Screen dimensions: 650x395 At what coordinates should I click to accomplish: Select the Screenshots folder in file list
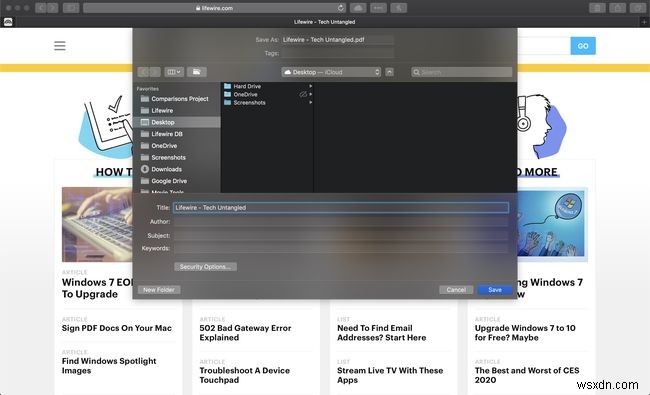pyautogui.click(x=267, y=102)
